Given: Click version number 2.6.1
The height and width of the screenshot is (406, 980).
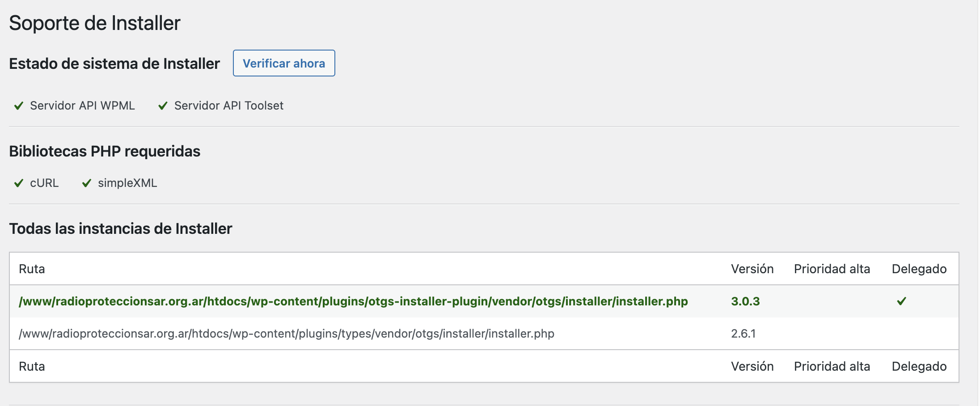Looking at the screenshot, I should tap(743, 334).
